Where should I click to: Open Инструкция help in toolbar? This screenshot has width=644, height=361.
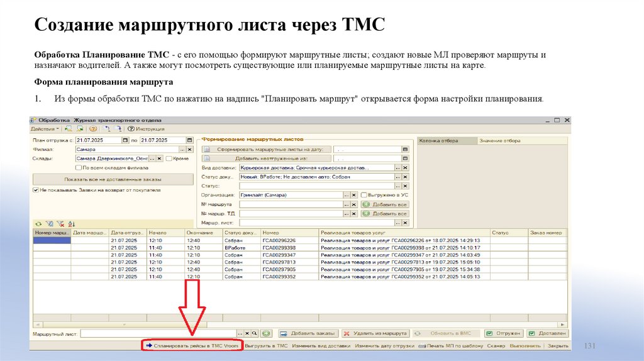tap(146, 129)
